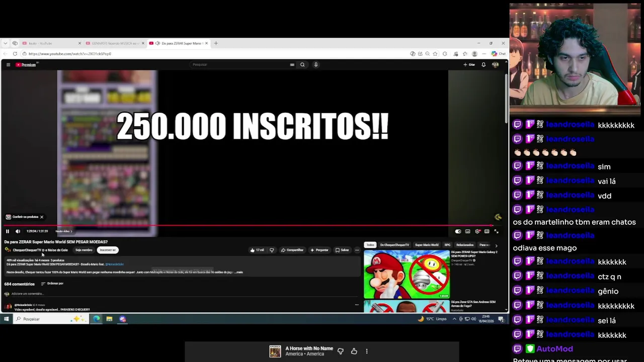Open the on-screen keyboard icon in search
This screenshot has width=644, height=362.
(x=292, y=64)
